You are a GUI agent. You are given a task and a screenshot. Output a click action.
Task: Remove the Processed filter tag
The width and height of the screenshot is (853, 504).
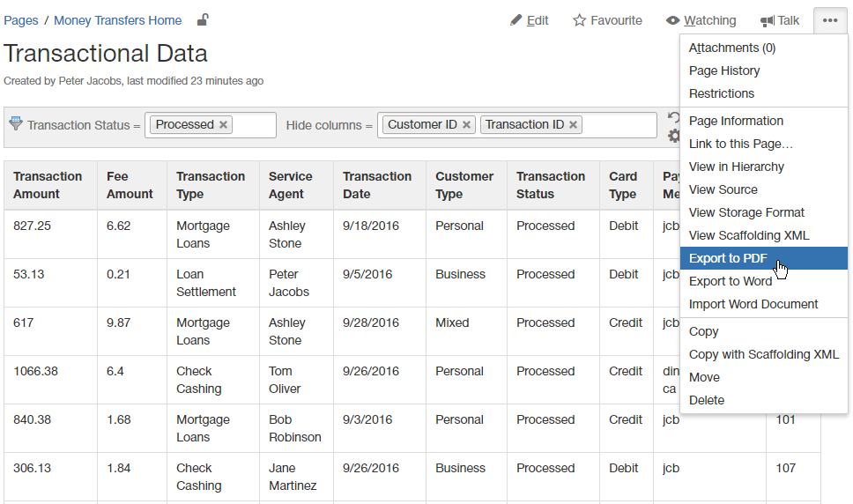click(224, 125)
